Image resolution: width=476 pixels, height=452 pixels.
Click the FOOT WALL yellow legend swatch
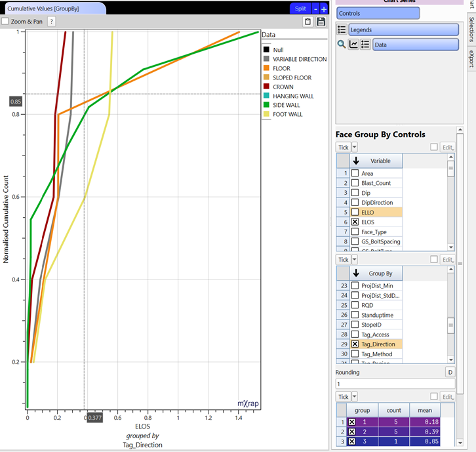click(x=266, y=114)
